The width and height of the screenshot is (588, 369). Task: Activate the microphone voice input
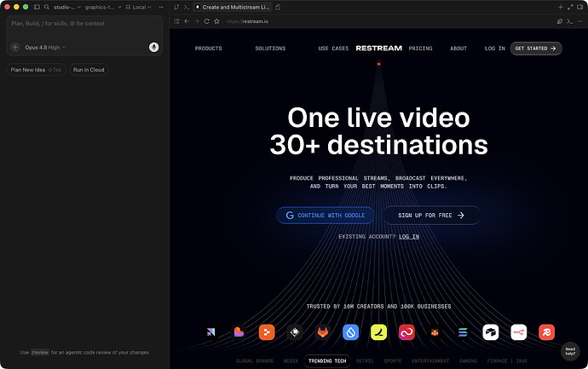[153, 47]
